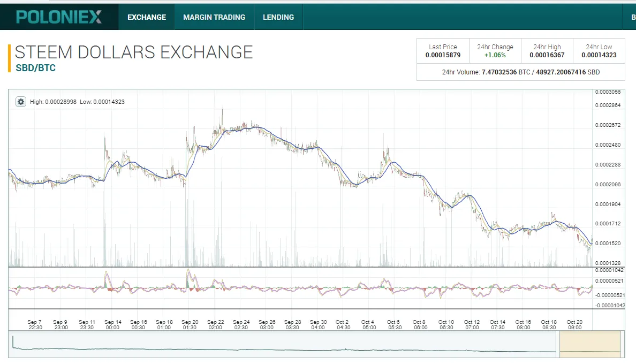The image size is (636, 364).
Task: Switch to Margin Trading tab
Action: [214, 17]
